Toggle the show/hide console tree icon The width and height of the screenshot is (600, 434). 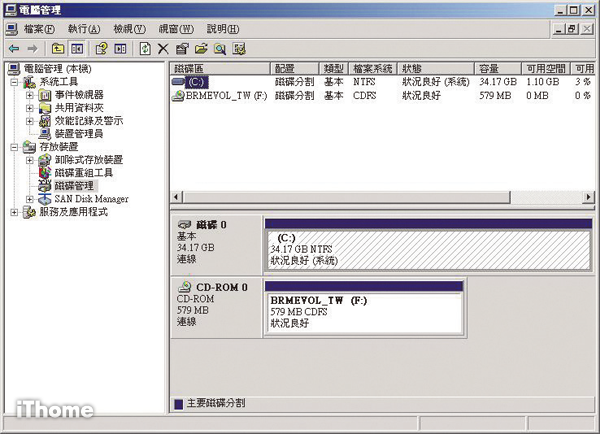pyautogui.click(x=76, y=48)
